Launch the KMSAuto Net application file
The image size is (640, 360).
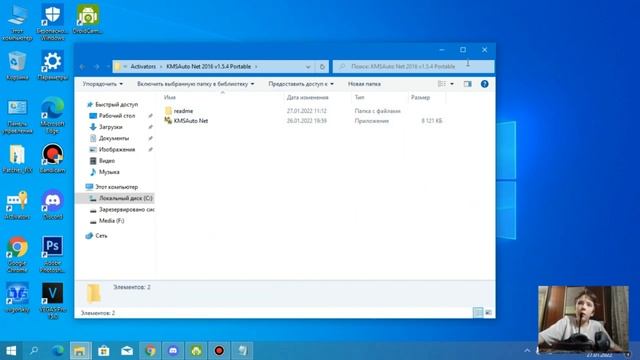[186, 121]
